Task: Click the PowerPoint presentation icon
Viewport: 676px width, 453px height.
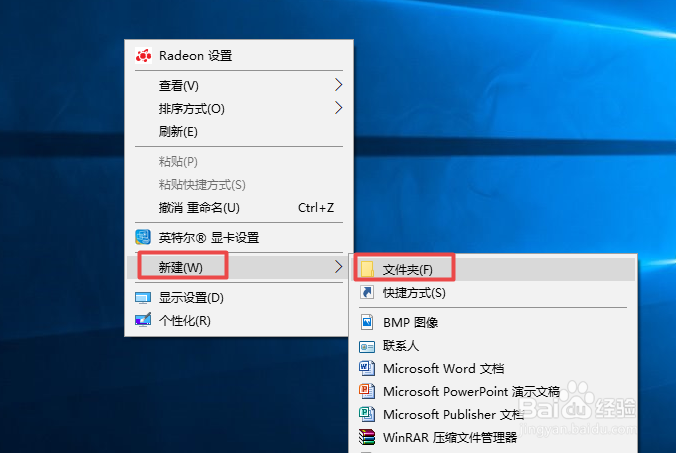Action: point(367,391)
